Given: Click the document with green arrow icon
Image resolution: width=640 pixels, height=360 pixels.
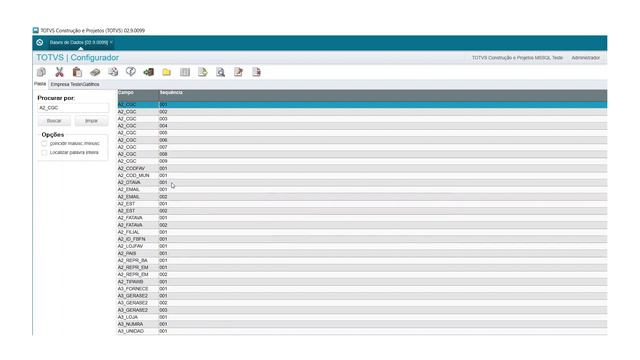Looking at the screenshot, I should (203, 72).
